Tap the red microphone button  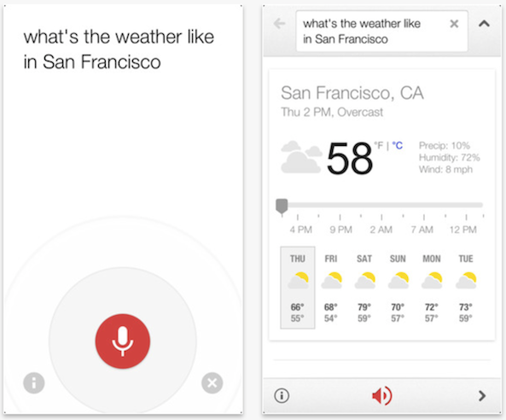click(x=123, y=341)
